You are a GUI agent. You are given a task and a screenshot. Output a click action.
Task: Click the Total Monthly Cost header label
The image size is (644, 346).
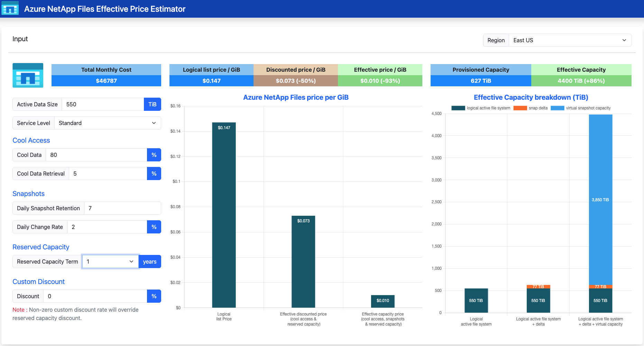coord(106,70)
